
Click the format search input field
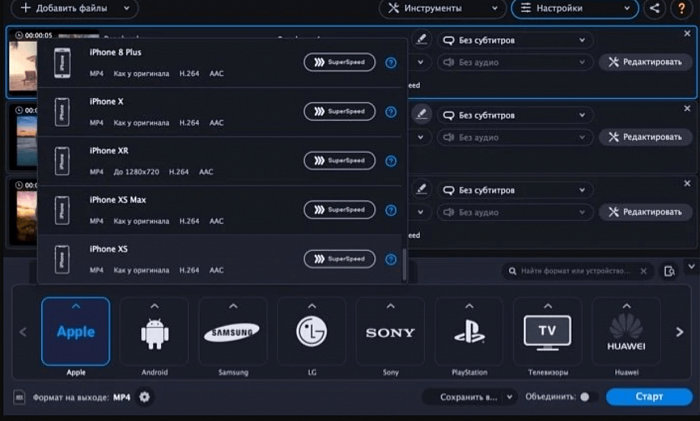click(576, 271)
